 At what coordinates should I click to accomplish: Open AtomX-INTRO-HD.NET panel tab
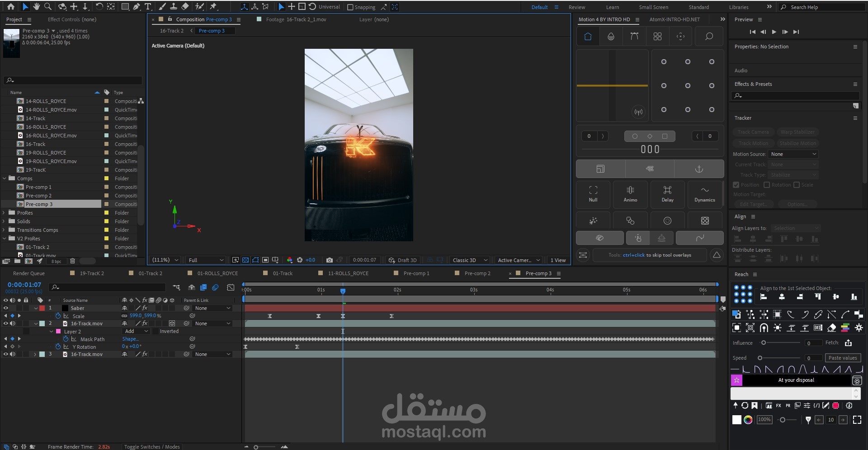click(x=675, y=19)
